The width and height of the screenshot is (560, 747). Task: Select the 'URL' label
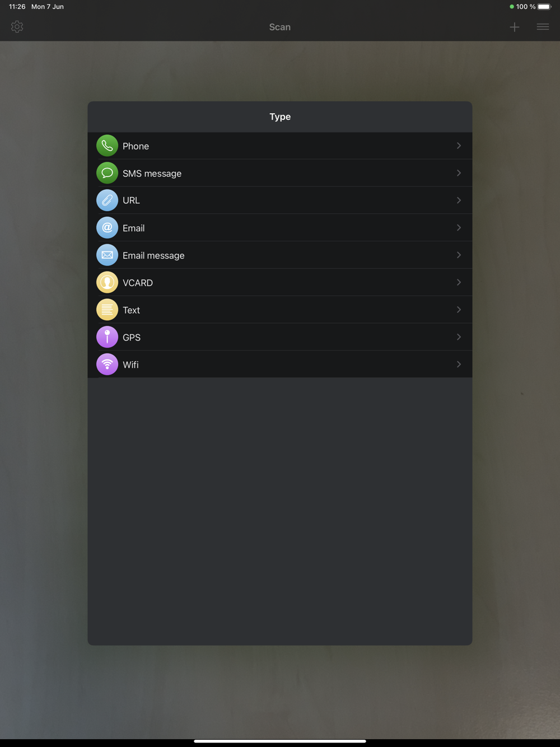pyautogui.click(x=131, y=200)
